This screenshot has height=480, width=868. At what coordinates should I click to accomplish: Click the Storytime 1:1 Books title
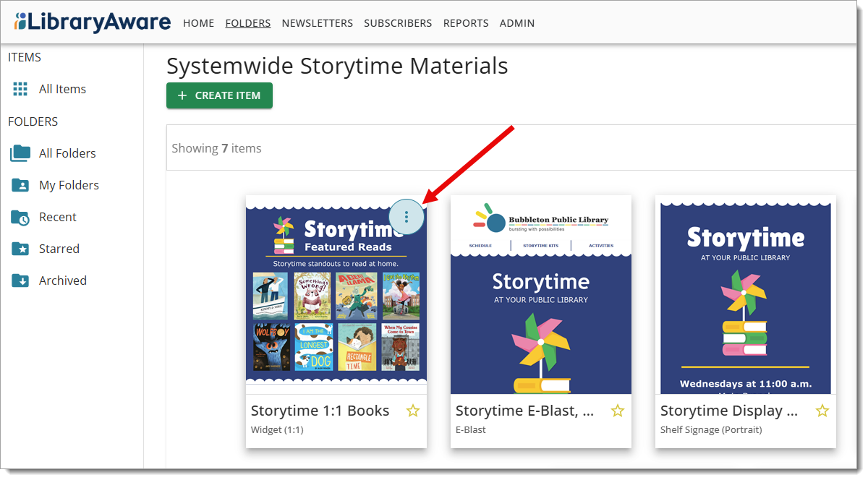320,411
